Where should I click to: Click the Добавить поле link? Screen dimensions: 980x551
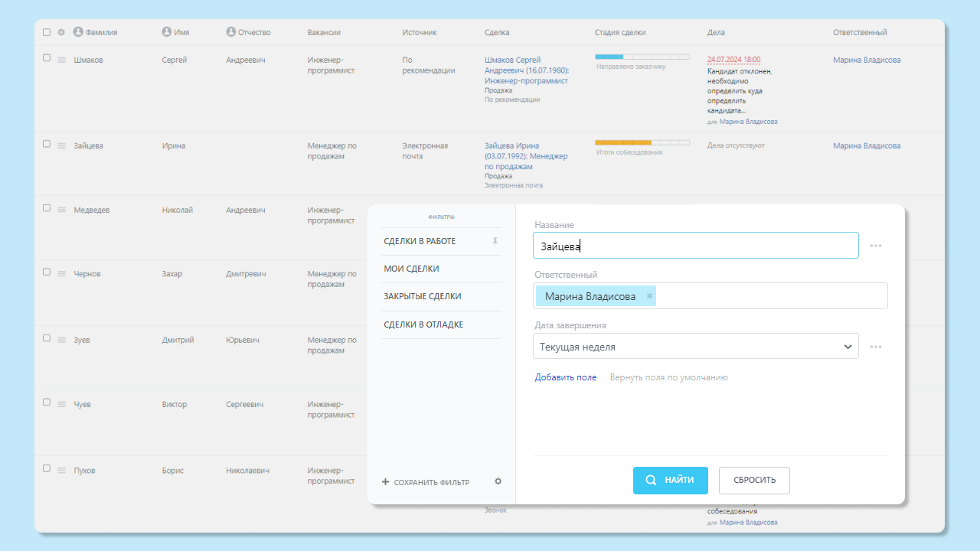click(566, 377)
